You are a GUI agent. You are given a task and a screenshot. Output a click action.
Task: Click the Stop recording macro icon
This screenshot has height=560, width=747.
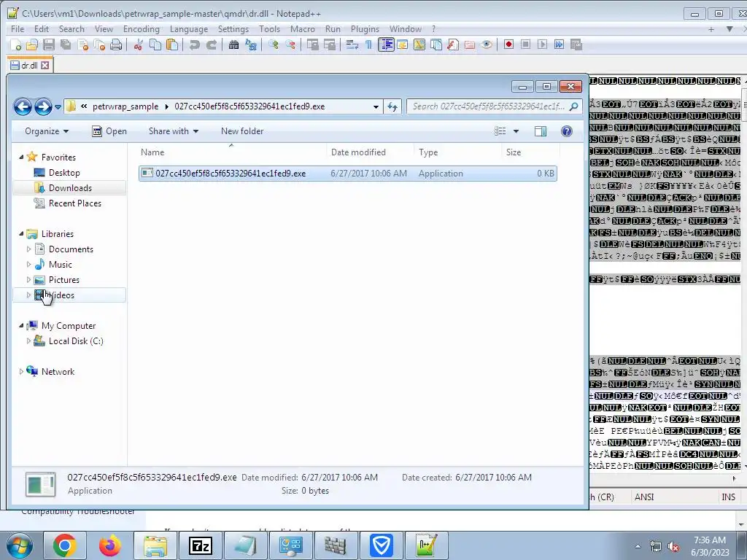[x=525, y=44]
